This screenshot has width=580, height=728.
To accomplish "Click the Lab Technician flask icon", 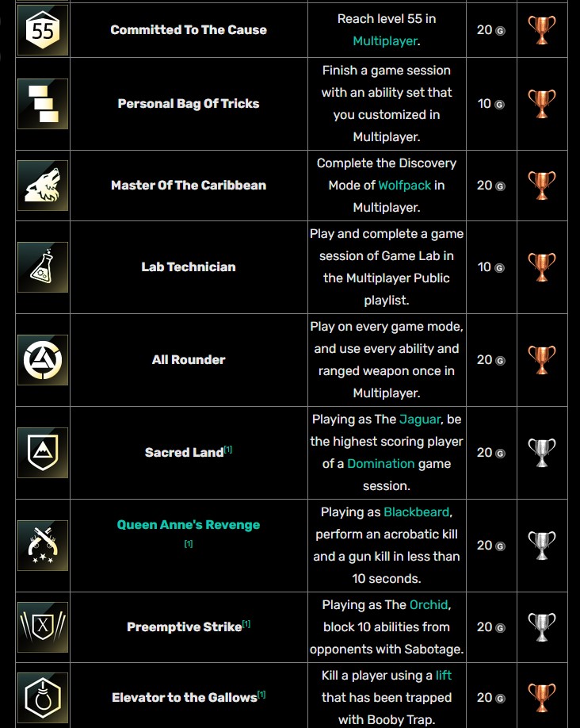I will point(43,267).
